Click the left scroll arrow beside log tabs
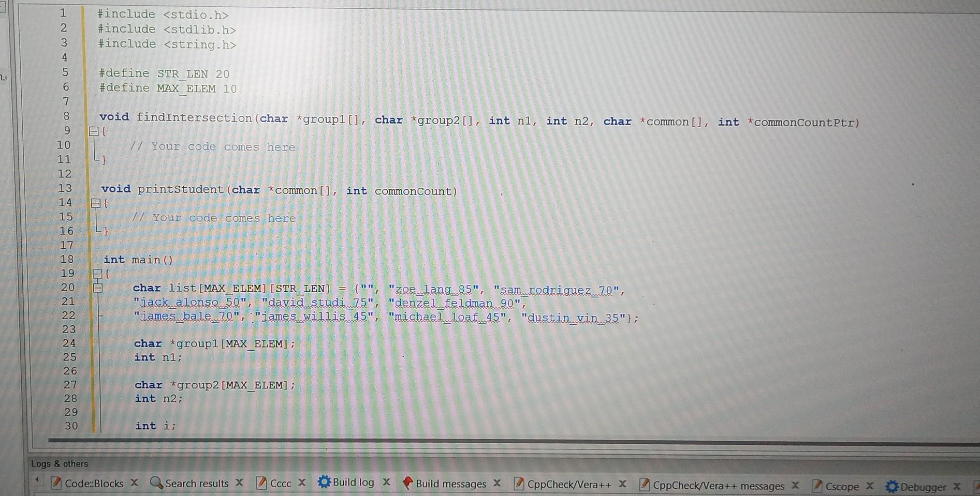 tap(37, 479)
